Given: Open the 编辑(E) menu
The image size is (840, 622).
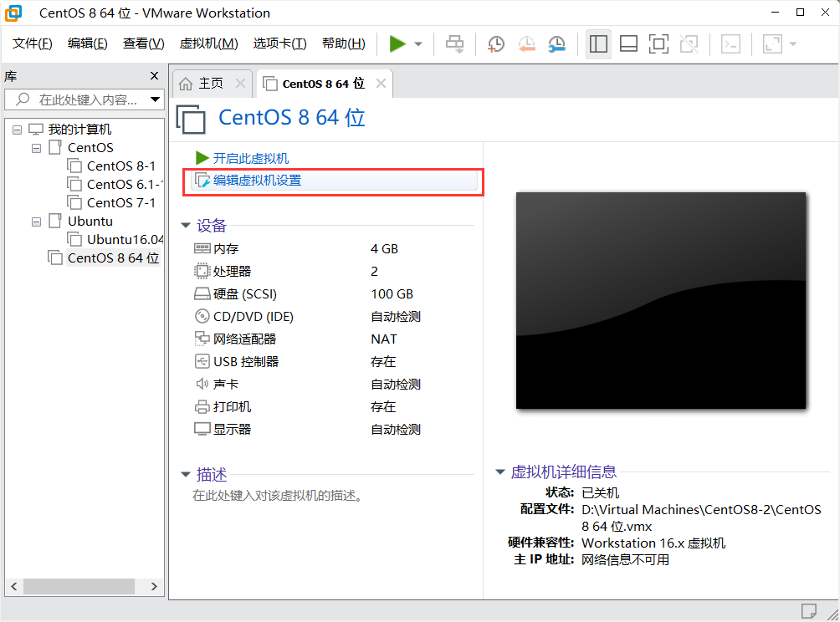Looking at the screenshot, I should (x=87, y=43).
